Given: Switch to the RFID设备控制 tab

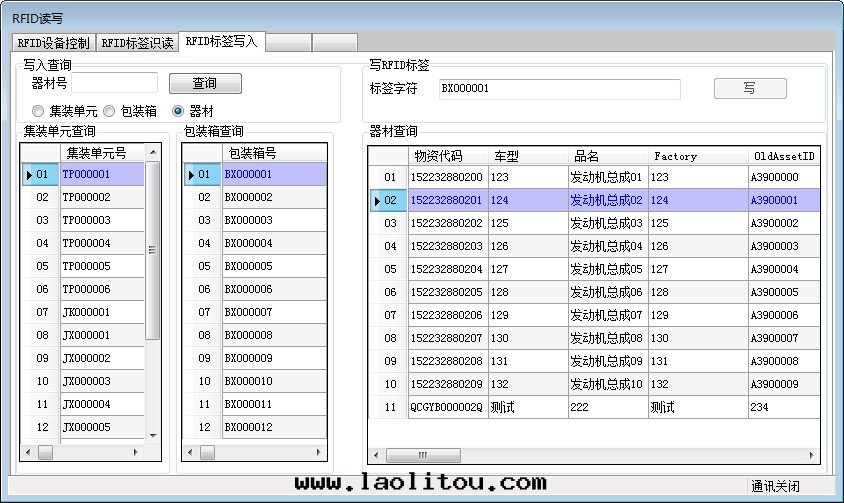Looking at the screenshot, I should click(x=53, y=43).
